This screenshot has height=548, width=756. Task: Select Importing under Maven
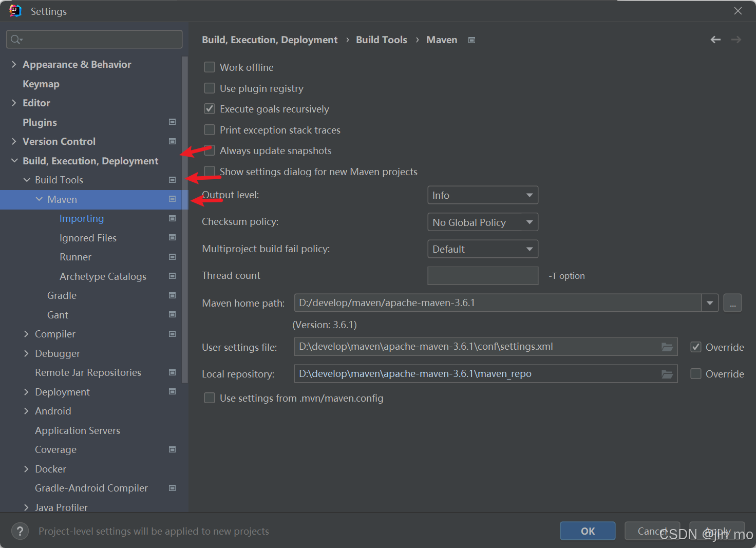pyautogui.click(x=82, y=219)
